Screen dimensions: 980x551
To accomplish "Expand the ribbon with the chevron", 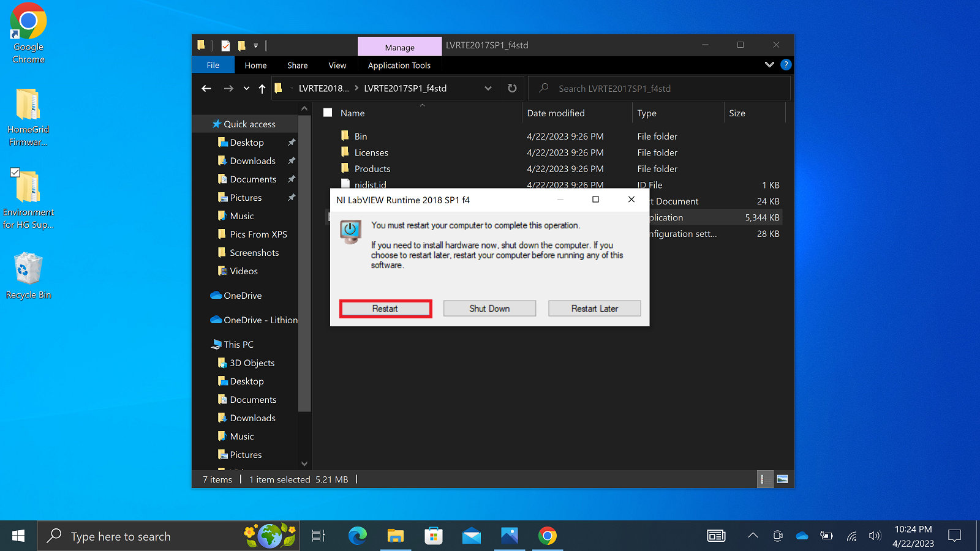I will [769, 64].
